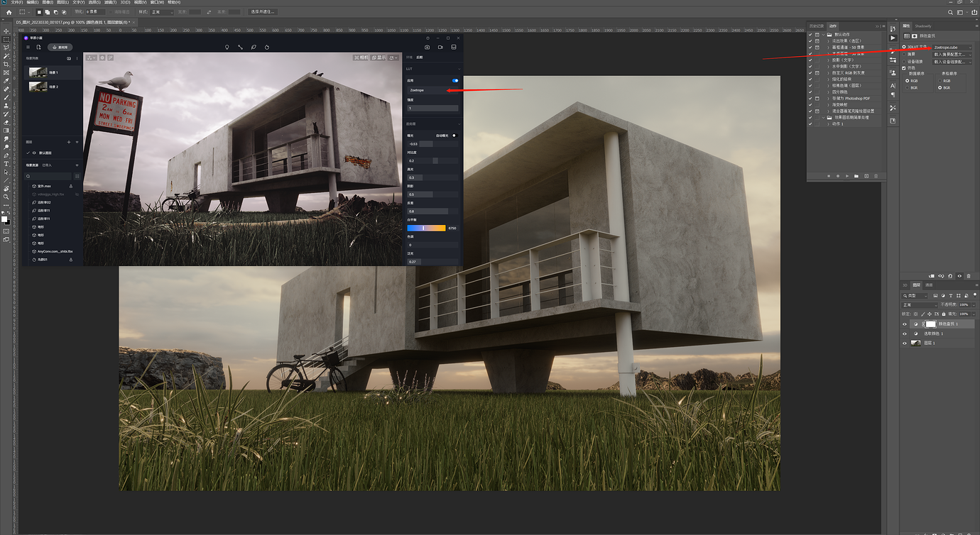Toggle the LUT apply switch
This screenshot has height=535, width=980.
tap(455, 80)
